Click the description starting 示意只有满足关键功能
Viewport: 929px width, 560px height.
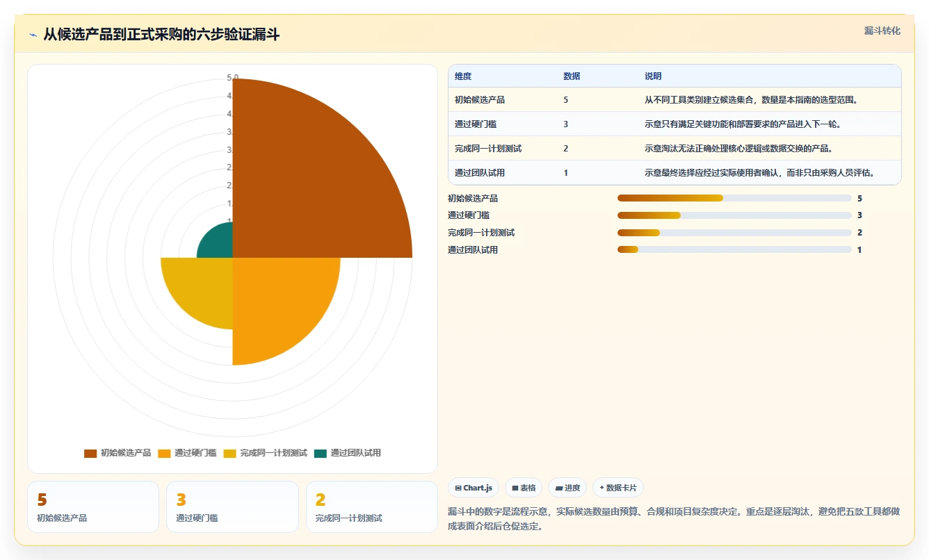click(745, 124)
